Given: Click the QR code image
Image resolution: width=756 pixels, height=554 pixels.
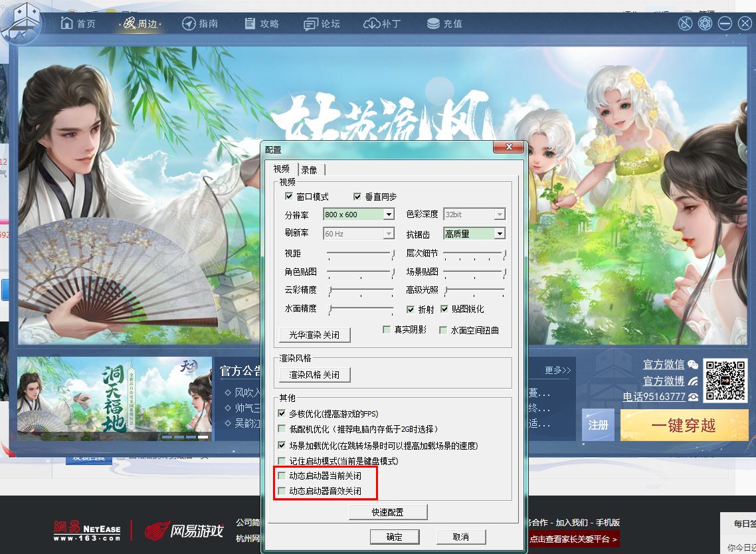Looking at the screenshot, I should (725, 381).
